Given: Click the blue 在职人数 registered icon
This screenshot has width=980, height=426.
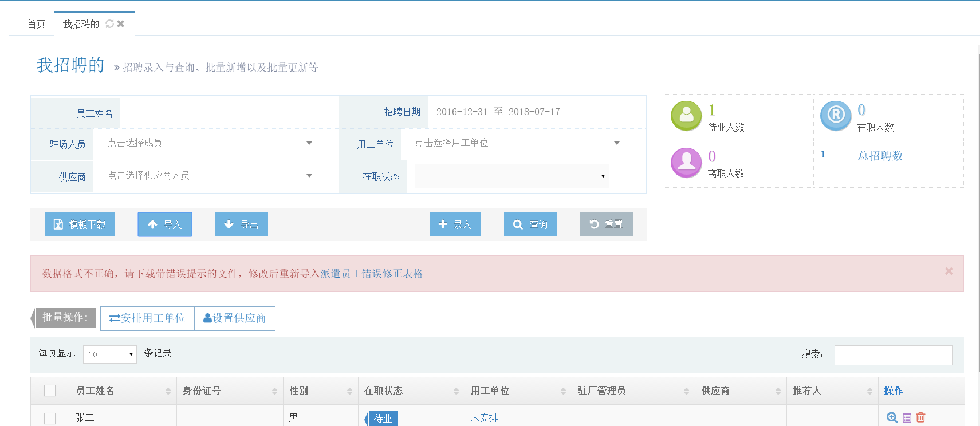Looking at the screenshot, I should tap(836, 116).
